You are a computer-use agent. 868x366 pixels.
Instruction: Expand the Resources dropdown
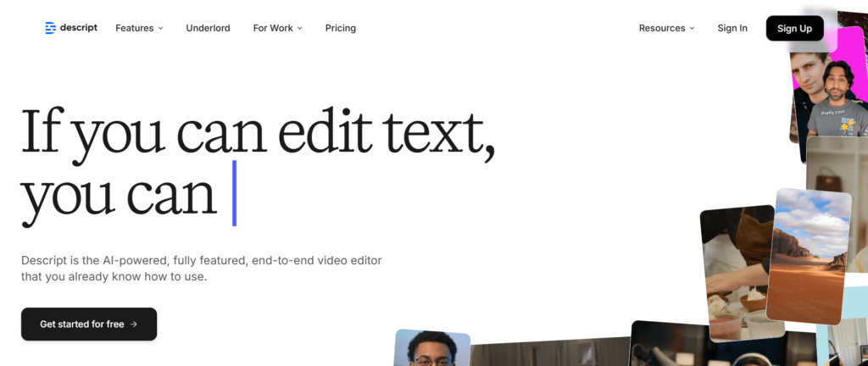click(x=666, y=28)
